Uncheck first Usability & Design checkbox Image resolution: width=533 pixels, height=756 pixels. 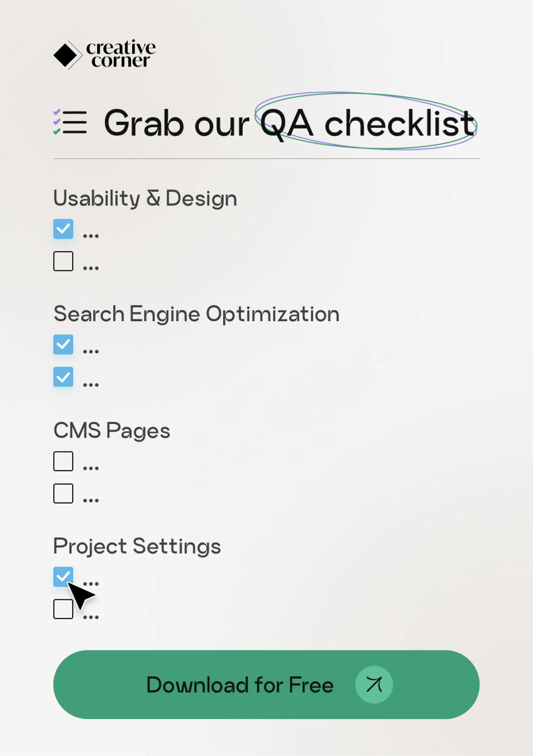(x=63, y=229)
